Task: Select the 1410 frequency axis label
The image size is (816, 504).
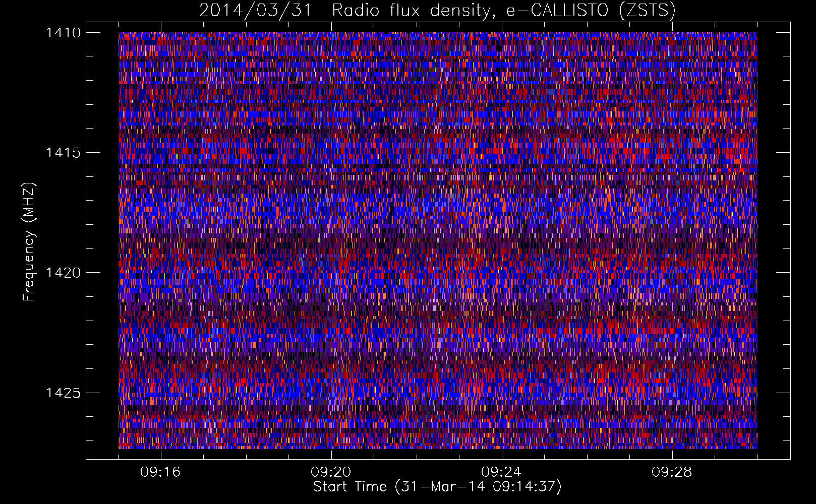Action: tap(63, 33)
